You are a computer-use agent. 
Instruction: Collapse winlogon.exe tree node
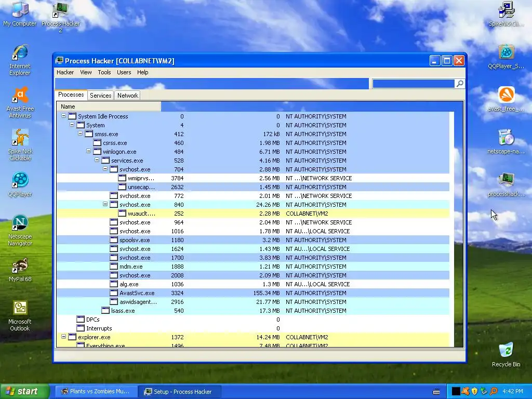88,151
